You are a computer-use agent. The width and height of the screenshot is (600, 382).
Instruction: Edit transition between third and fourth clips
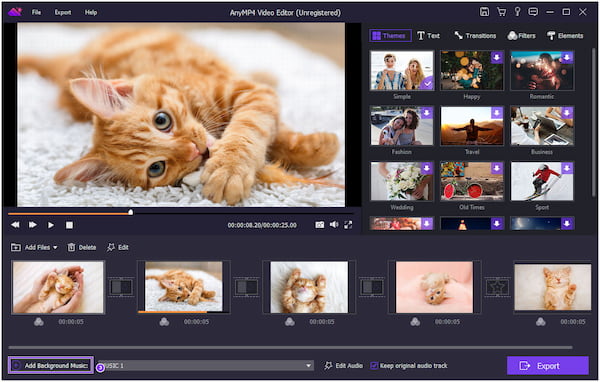coord(372,287)
